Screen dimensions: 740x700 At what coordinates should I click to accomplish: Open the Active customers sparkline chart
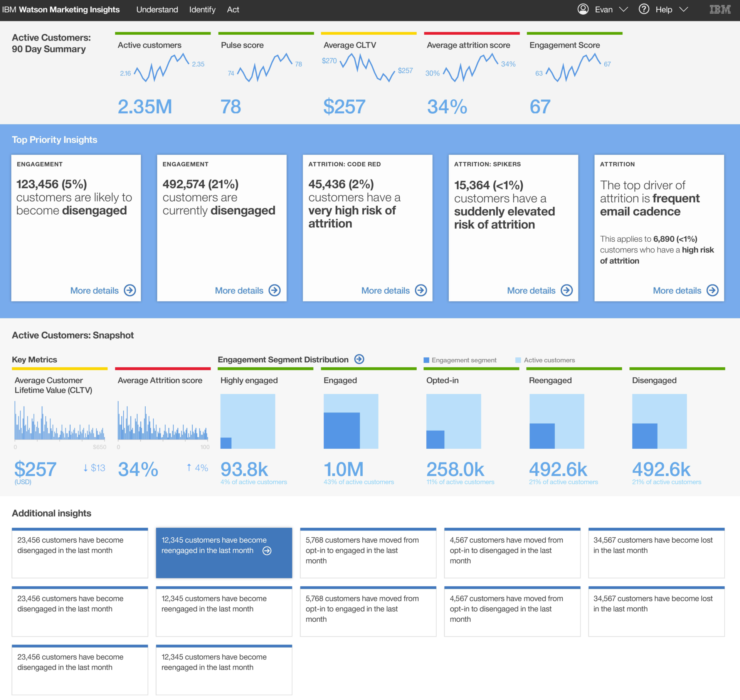[x=161, y=67]
